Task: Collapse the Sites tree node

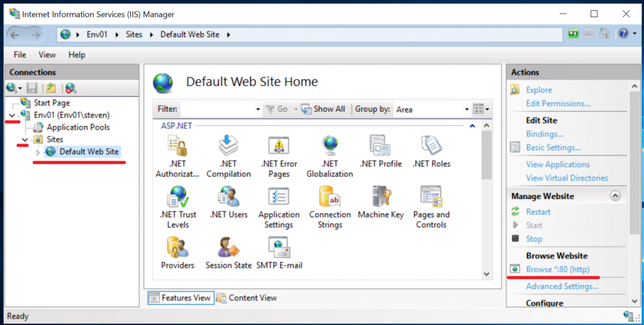Action: (x=25, y=140)
